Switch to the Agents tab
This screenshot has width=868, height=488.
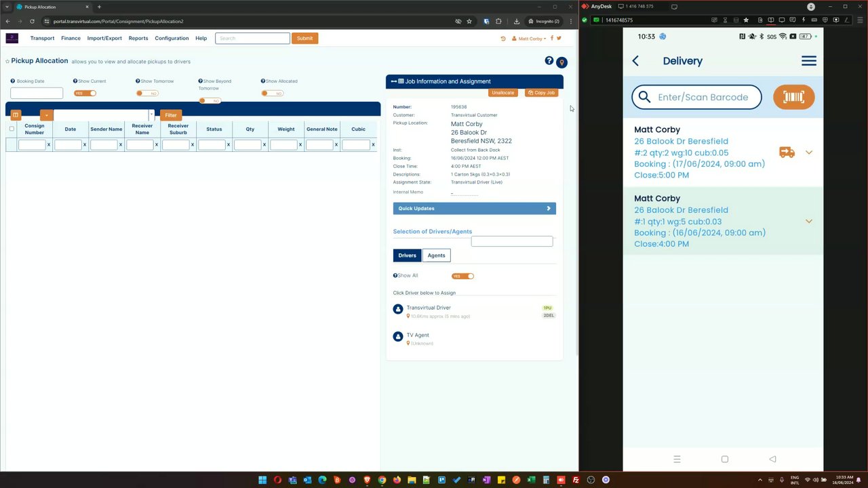[x=436, y=256]
